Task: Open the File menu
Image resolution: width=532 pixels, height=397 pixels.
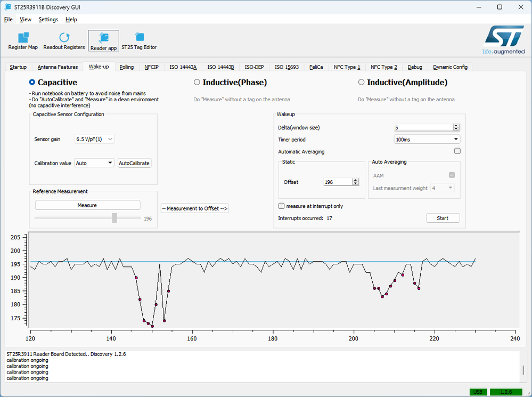Action: 8,19
